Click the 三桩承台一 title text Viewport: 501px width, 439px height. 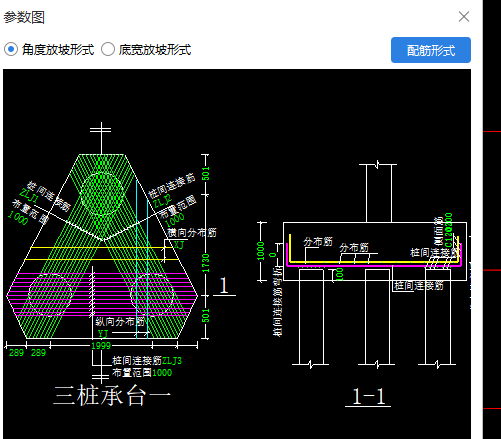coord(112,396)
